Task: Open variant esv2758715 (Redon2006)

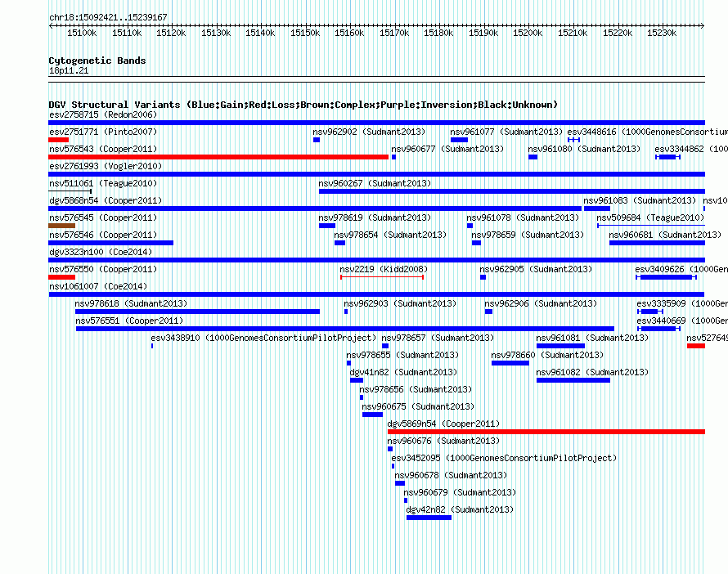Action: coord(103,114)
